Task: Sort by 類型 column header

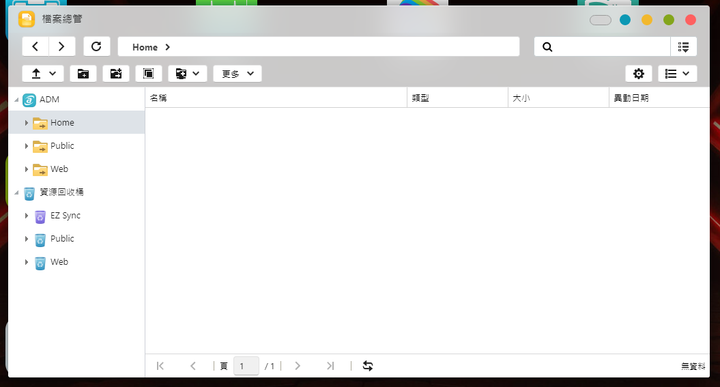Action: click(458, 98)
